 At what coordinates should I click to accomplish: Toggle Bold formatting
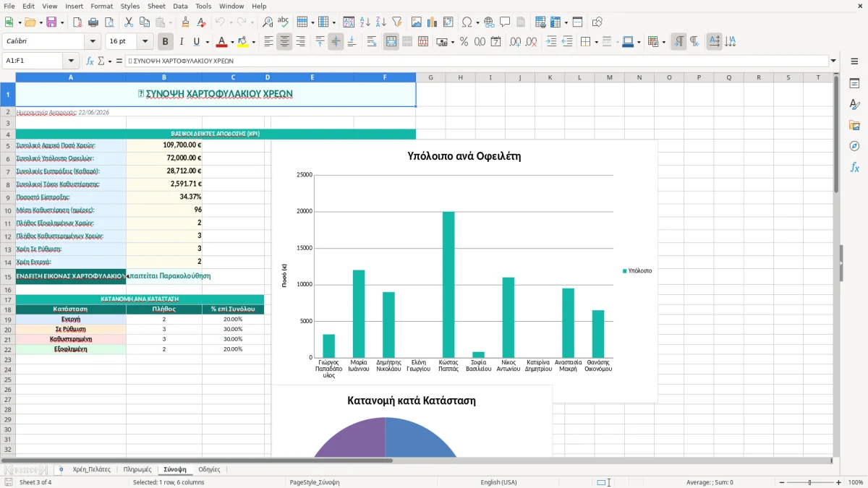click(166, 42)
